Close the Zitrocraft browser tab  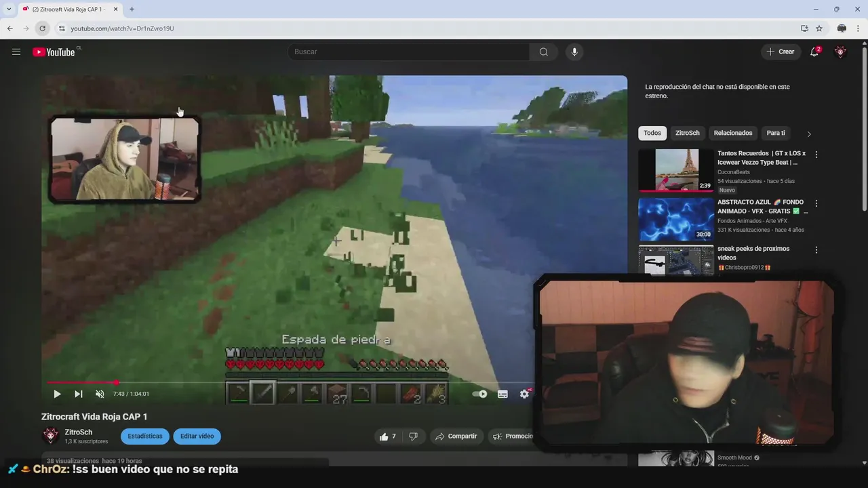[x=115, y=9]
